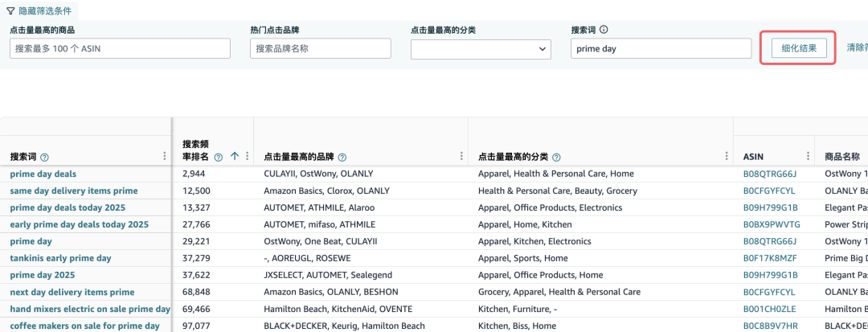Click the ASIN search input field
Viewport: 868px width, 332px height.
coord(120,49)
